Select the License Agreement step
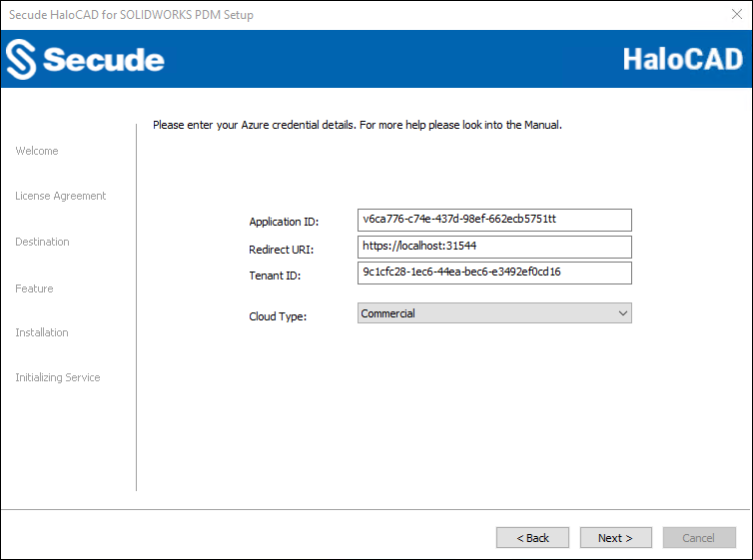The image size is (753, 560). pos(61,196)
